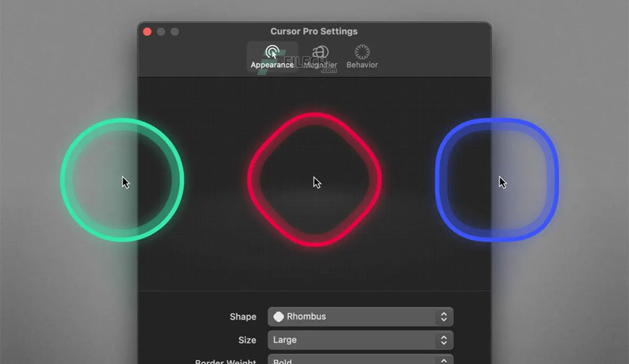Viewport: 629px width, 364px height.
Task: Click the blue rounded-square cursor highlight
Action: [x=497, y=180]
